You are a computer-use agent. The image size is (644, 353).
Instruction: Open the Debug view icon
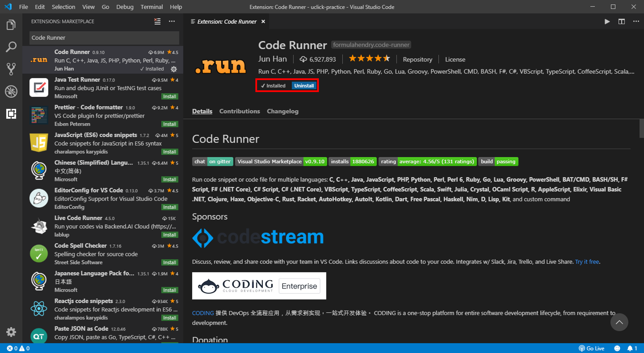pyautogui.click(x=11, y=91)
